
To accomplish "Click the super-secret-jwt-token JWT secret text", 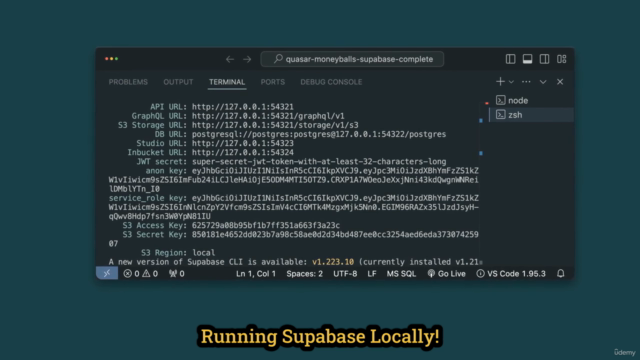I will (x=319, y=162).
